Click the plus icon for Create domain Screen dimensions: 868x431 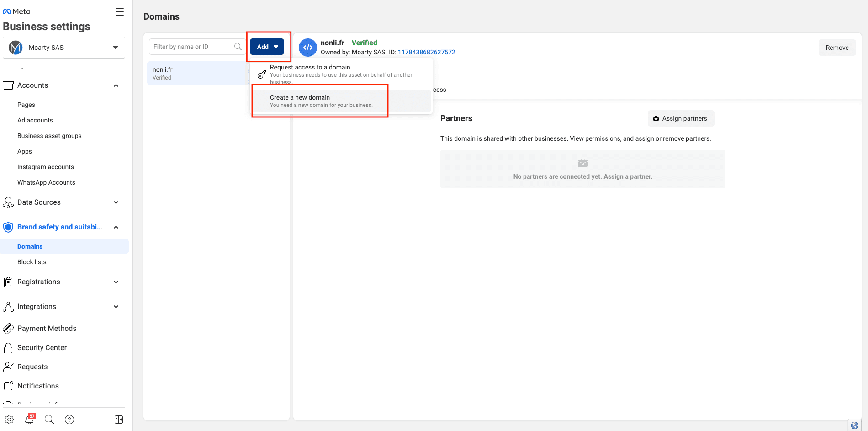coord(262,101)
